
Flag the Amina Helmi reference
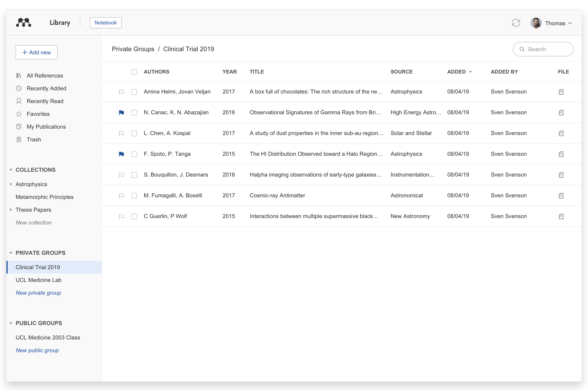(121, 92)
